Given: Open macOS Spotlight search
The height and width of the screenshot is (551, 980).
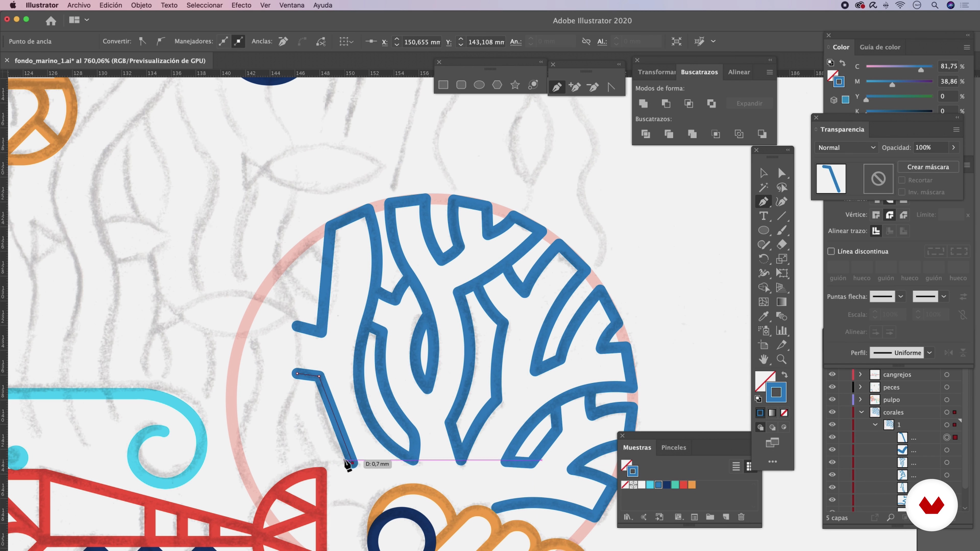Looking at the screenshot, I should click(x=934, y=5).
